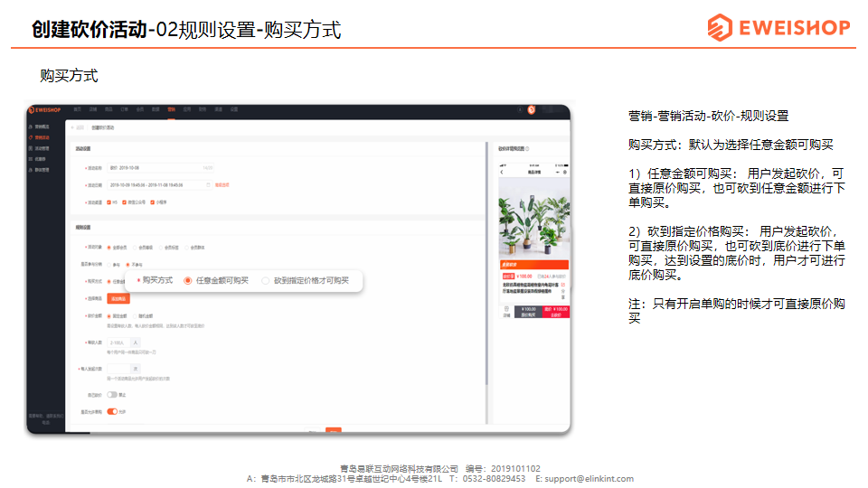The image size is (868, 488).
Task: Click the orange avatar icon in app header
Action: coord(532,109)
